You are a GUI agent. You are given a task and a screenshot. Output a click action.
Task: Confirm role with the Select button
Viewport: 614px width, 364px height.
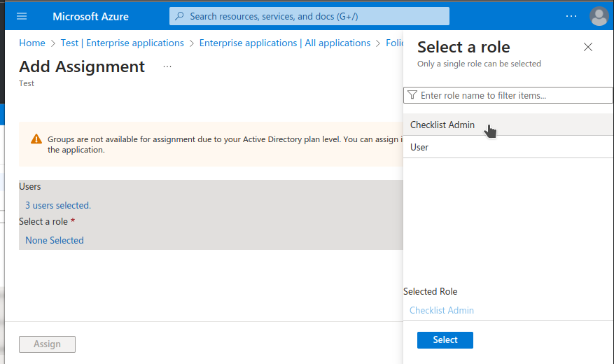pyautogui.click(x=445, y=340)
